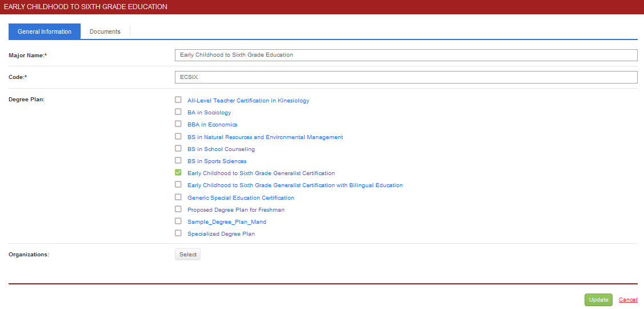Open the Documents tab

pyautogui.click(x=105, y=31)
